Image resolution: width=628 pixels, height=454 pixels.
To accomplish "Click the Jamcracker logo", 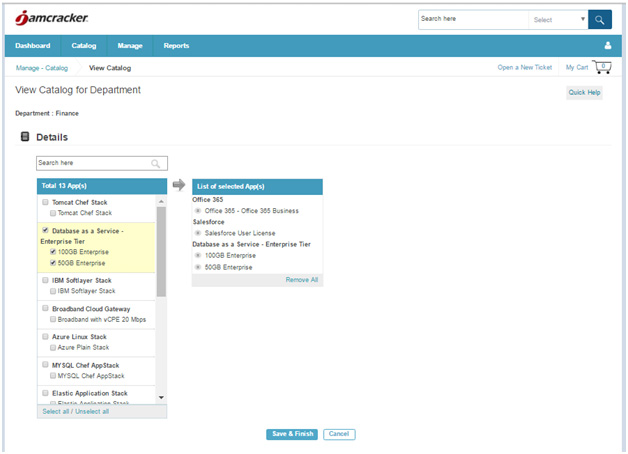I will [x=52, y=18].
